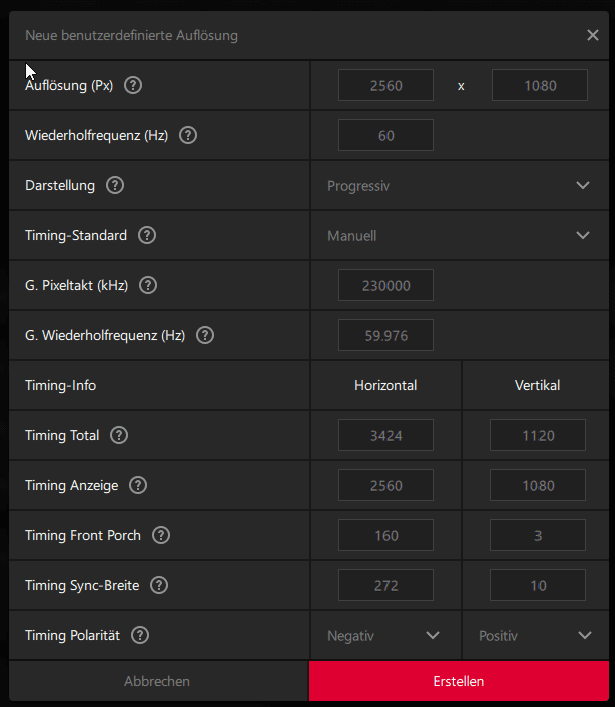Image resolution: width=615 pixels, height=707 pixels.
Task: Click help icon beside Wiederholfrequenz (Hz)
Action: tap(188, 135)
